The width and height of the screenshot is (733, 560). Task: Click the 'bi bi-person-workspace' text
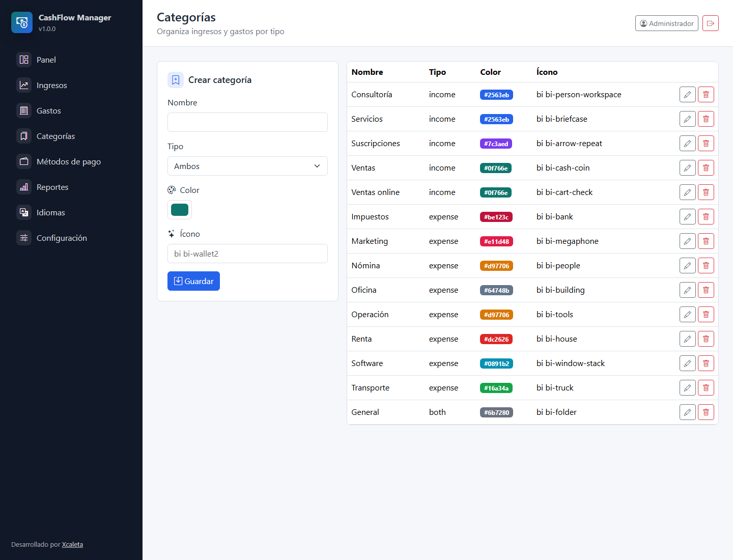[x=579, y=95]
